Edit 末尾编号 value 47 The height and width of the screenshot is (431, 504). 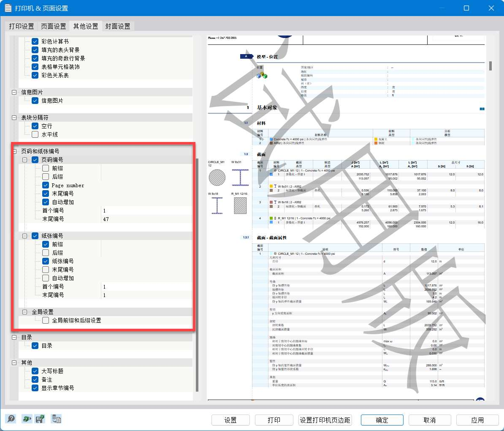(147, 219)
